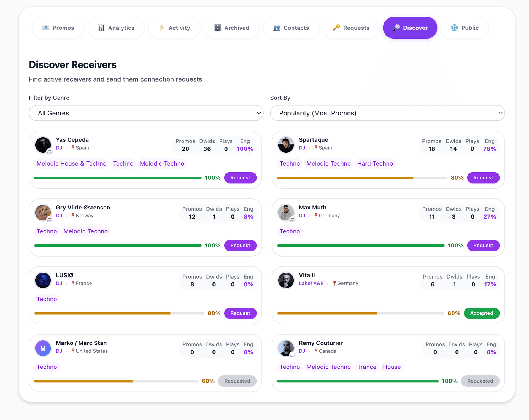529x420 pixels.
Task: Click the key icon on Requests tab
Action: coord(336,28)
